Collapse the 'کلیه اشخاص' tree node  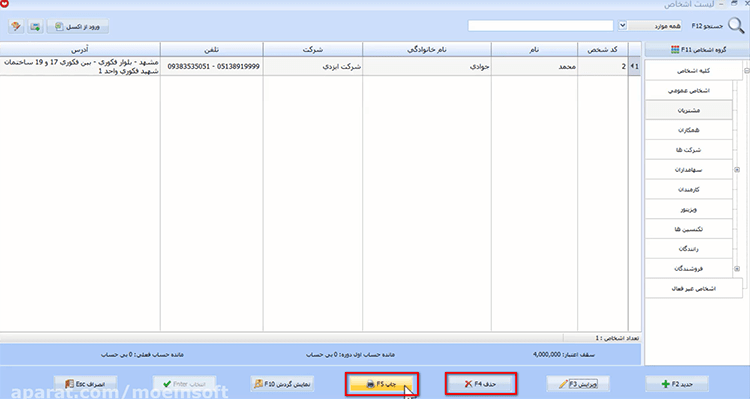click(x=747, y=71)
